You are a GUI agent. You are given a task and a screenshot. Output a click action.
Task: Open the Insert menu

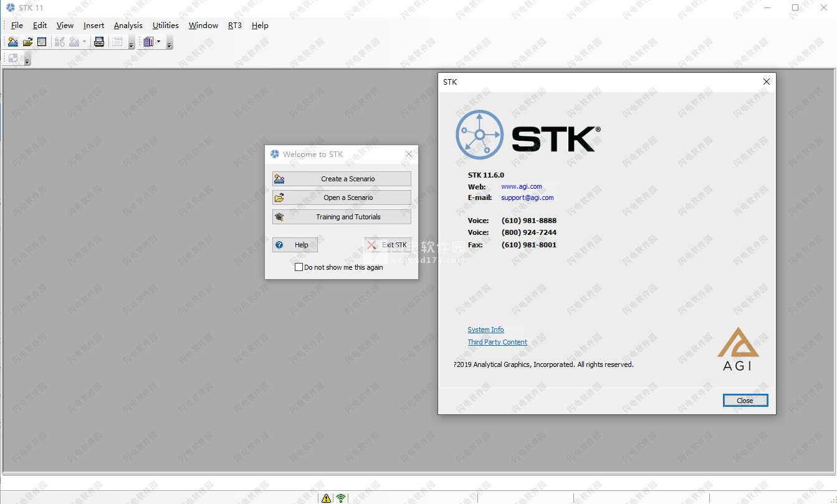click(x=94, y=26)
